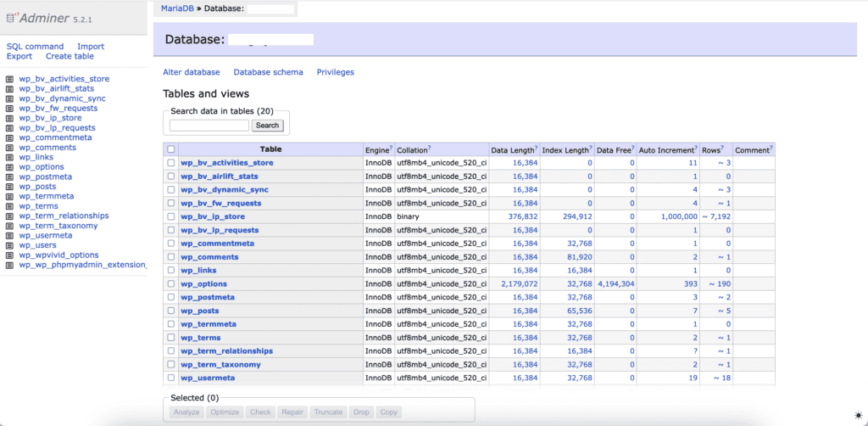Open SQL command in sidebar menu
Viewport: 868px width, 426px height.
pyautogui.click(x=35, y=47)
